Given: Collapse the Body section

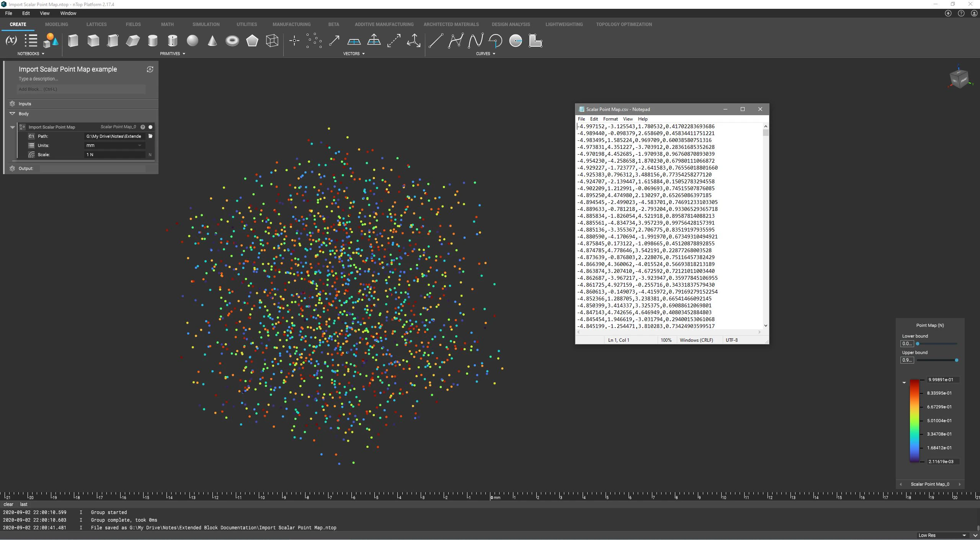Looking at the screenshot, I should (12, 113).
